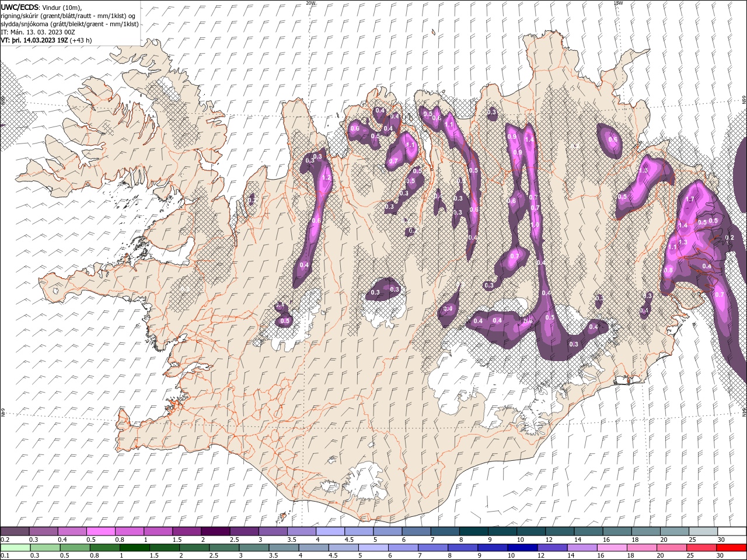Click bright pink upper swatch labeled 0.5
Image resolution: width=747 pixels, height=560 pixels.
tap(100, 531)
